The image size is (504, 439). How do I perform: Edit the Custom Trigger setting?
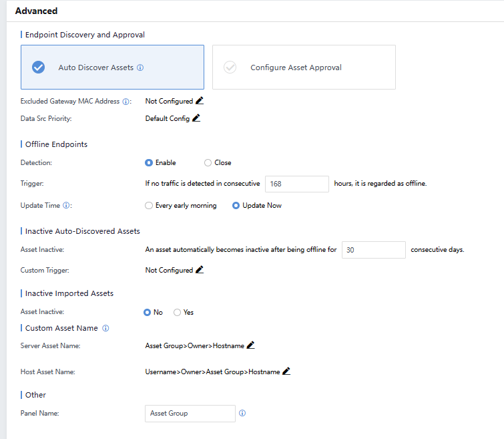coord(199,270)
